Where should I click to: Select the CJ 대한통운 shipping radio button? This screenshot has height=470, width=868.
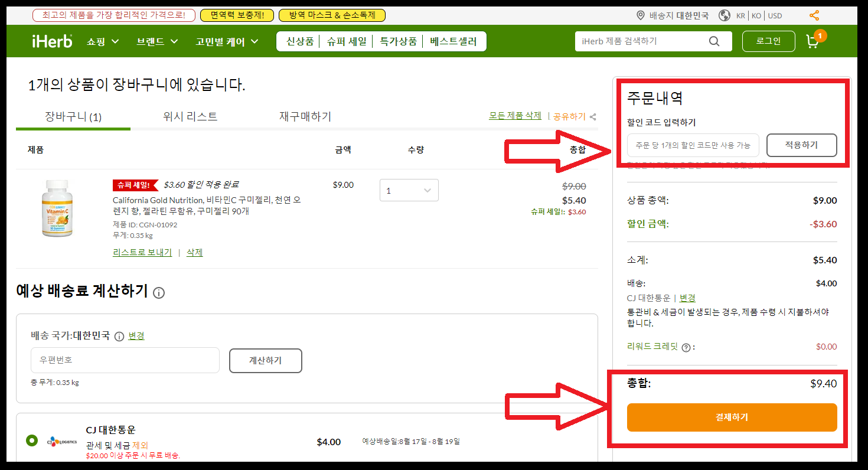[x=32, y=440]
